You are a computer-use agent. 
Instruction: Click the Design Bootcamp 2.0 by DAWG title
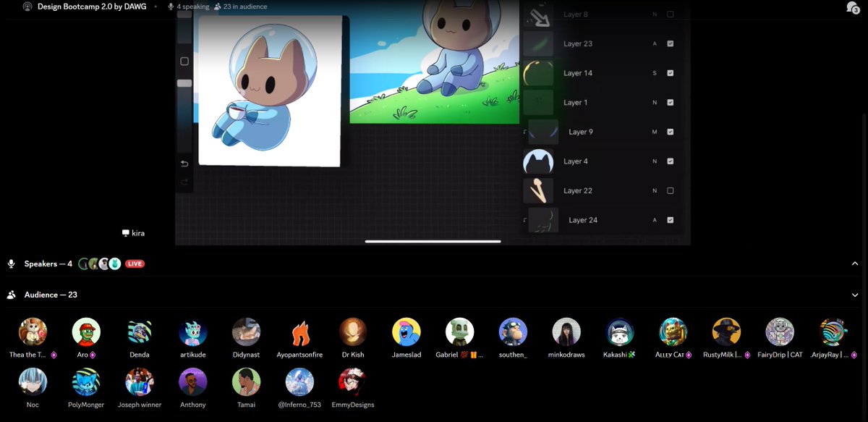tap(92, 7)
